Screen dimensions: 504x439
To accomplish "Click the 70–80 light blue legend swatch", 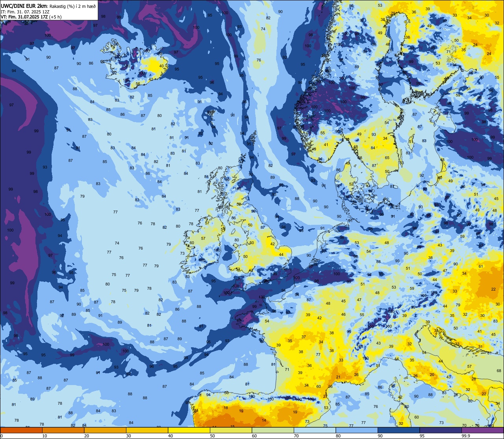I will (x=315, y=430).
